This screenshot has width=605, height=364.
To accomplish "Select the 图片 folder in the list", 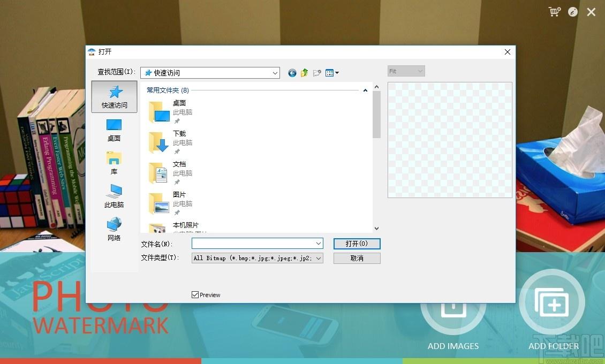I will coord(171,203).
